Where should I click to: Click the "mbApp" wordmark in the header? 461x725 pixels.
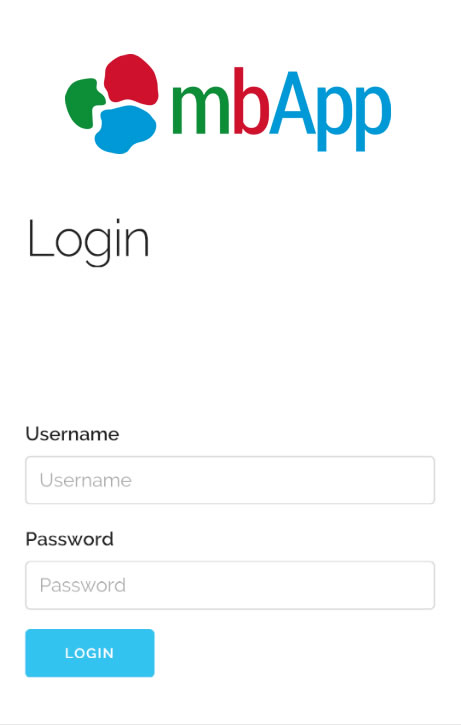point(282,109)
